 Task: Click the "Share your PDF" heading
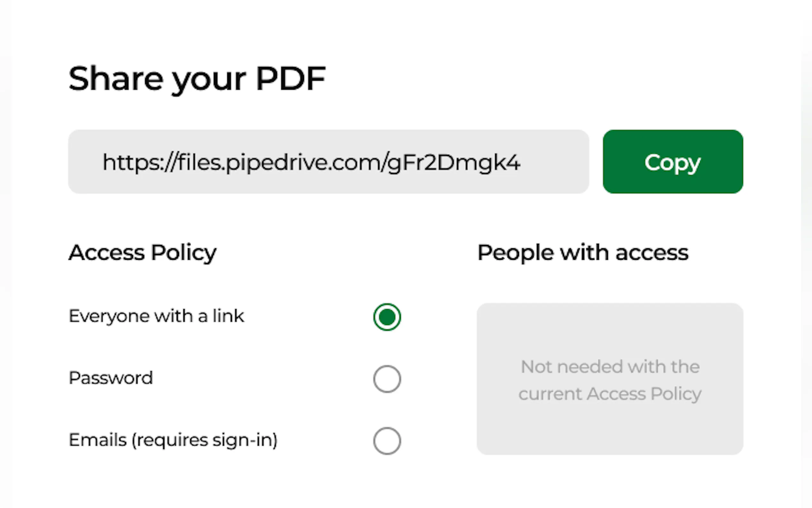pyautogui.click(x=197, y=79)
